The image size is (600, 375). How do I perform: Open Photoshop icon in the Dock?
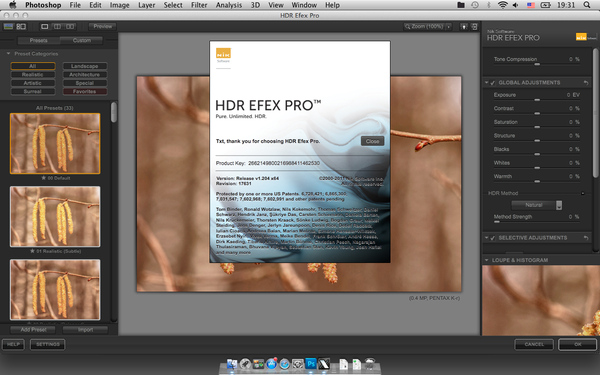(311, 363)
